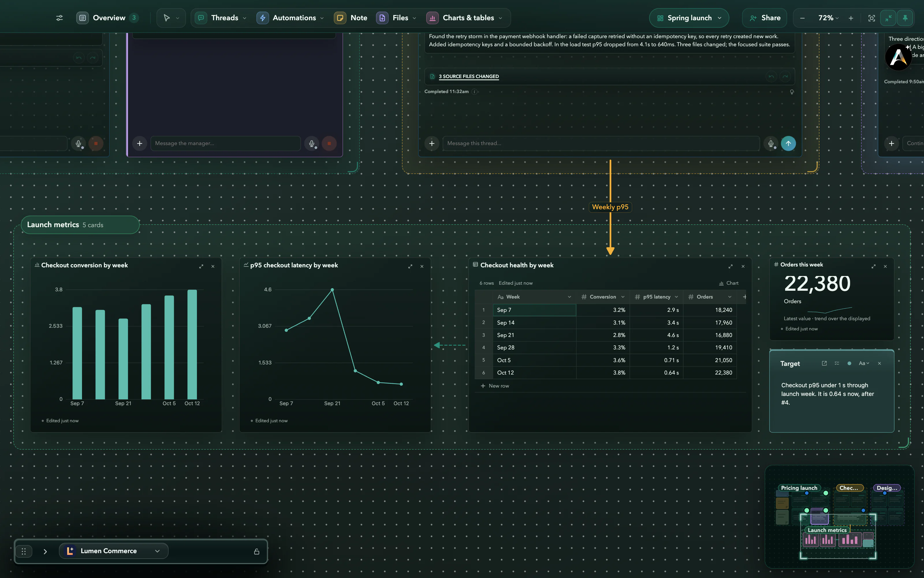The height and width of the screenshot is (578, 924).
Task: Select the Launch metrics group label
Action: (x=80, y=225)
